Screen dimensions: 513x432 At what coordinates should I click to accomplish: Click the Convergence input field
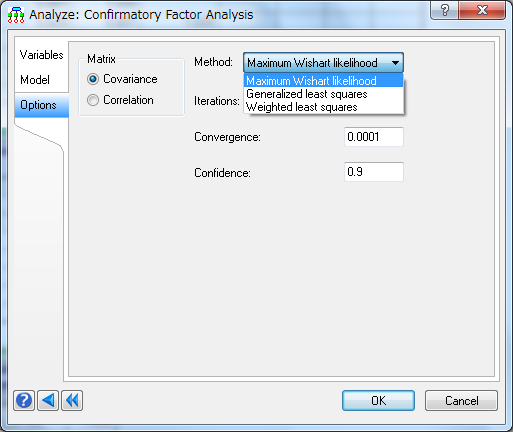click(x=374, y=137)
